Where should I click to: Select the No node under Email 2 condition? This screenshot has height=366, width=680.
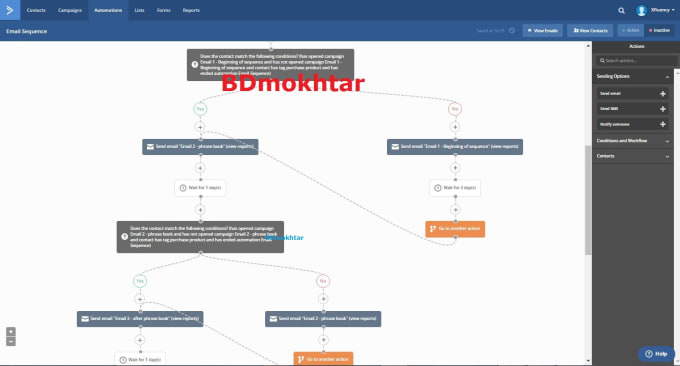(x=323, y=281)
